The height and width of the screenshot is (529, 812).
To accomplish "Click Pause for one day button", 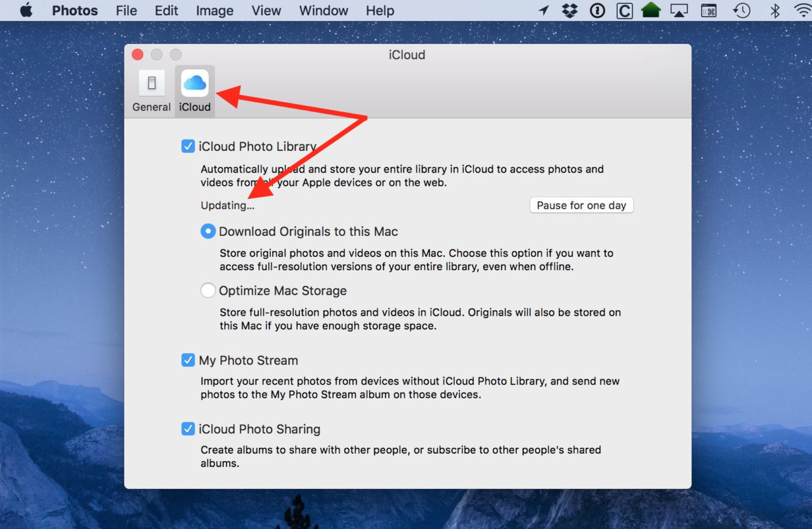I will click(x=582, y=205).
